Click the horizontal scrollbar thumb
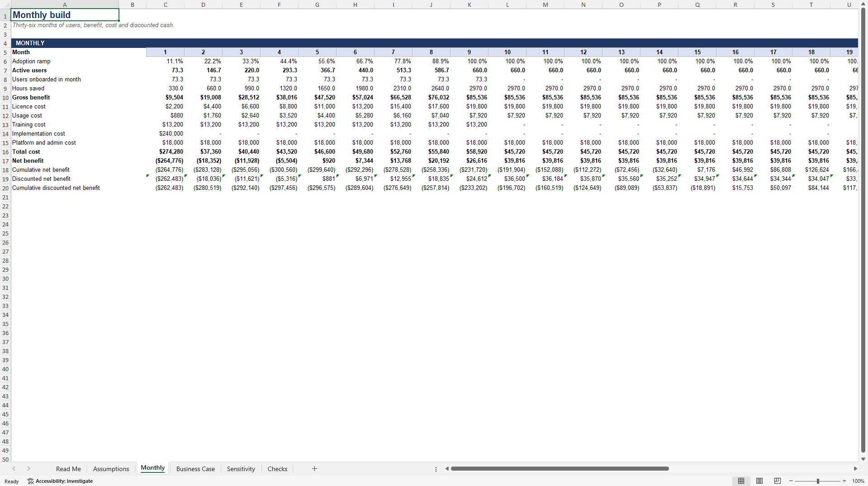 tap(560, 469)
